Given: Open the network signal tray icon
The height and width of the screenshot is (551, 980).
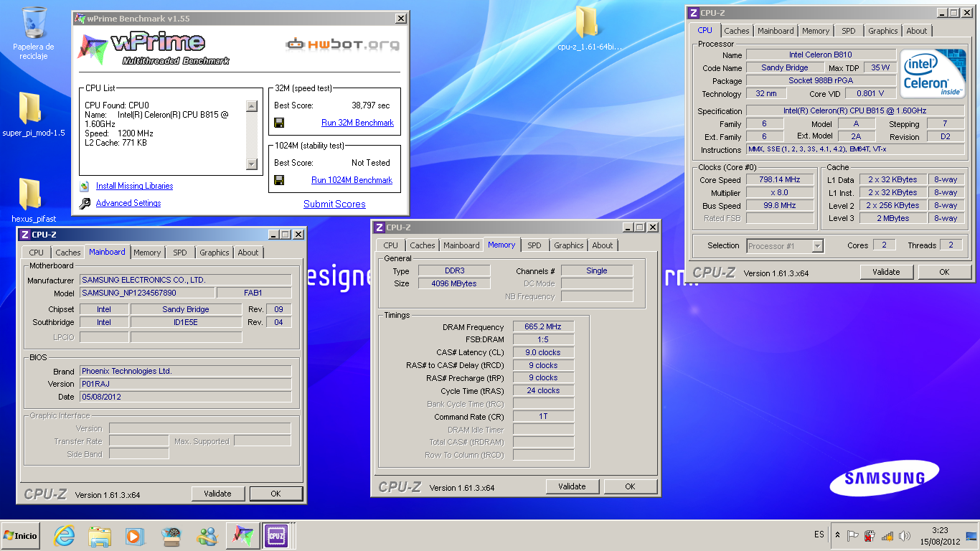Looking at the screenshot, I should [x=887, y=535].
